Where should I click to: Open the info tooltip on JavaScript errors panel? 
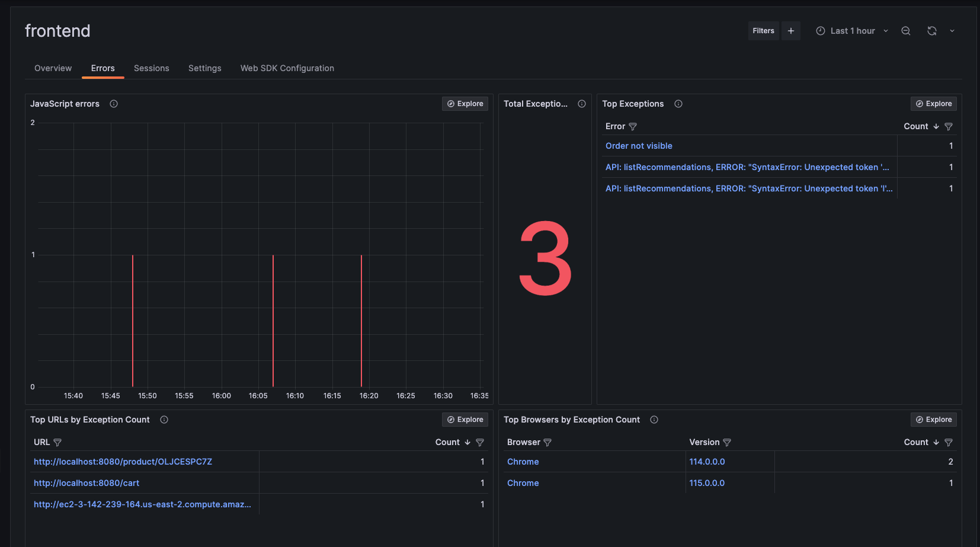coord(113,104)
